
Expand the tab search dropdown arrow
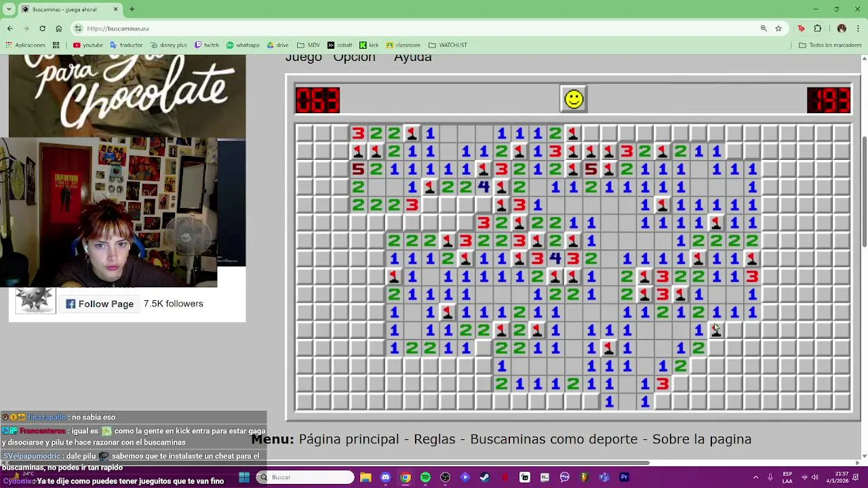(x=9, y=9)
